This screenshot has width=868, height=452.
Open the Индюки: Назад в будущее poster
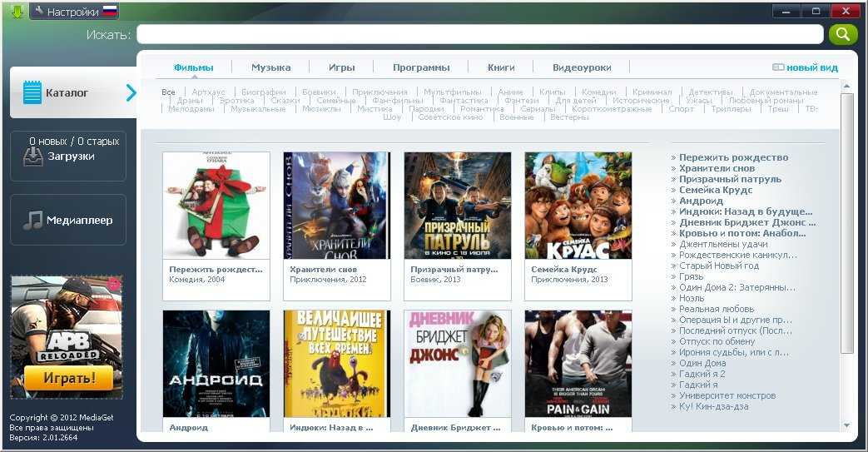tap(337, 364)
